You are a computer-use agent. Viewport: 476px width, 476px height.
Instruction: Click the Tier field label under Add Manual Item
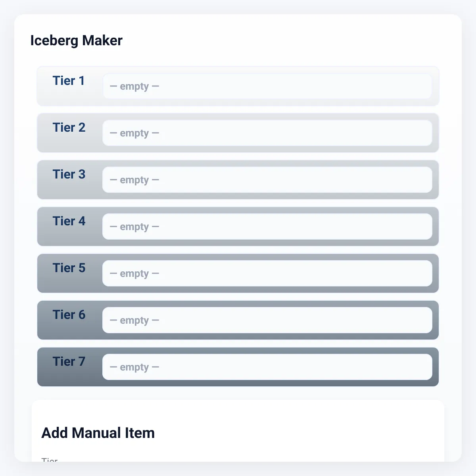pyautogui.click(x=50, y=460)
